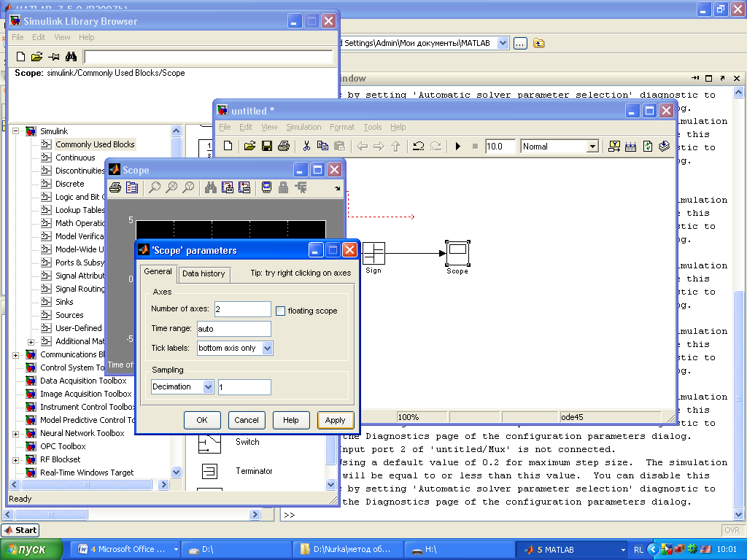Save current axes settings in Scope
747x560 pixels.
(228, 187)
